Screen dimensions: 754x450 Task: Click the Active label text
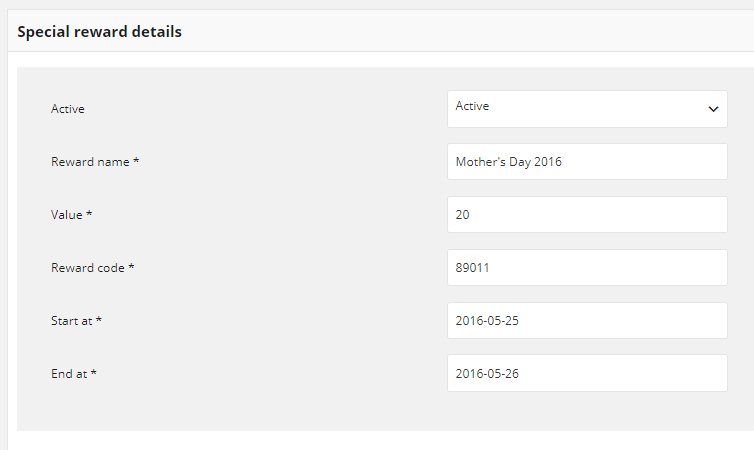click(x=68, y=109)
